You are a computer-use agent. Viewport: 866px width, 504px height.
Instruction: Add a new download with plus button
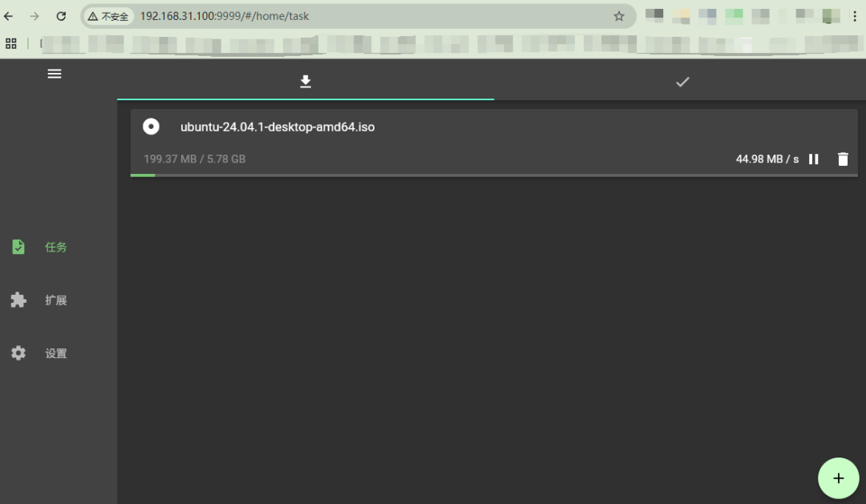point(839,478)
